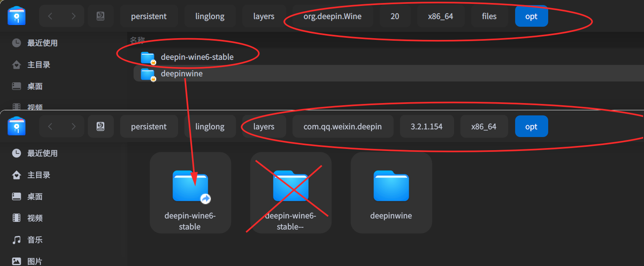Select deepinwine folder thumbnail in lower window

[x=391, y=193]
